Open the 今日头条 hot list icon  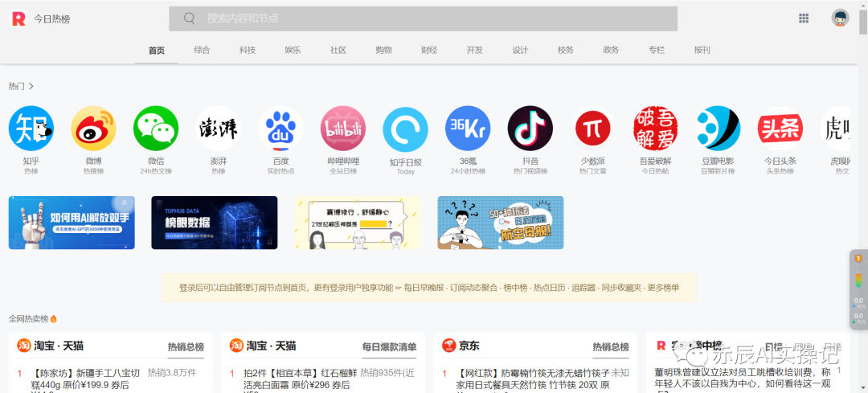click(780, 129)
